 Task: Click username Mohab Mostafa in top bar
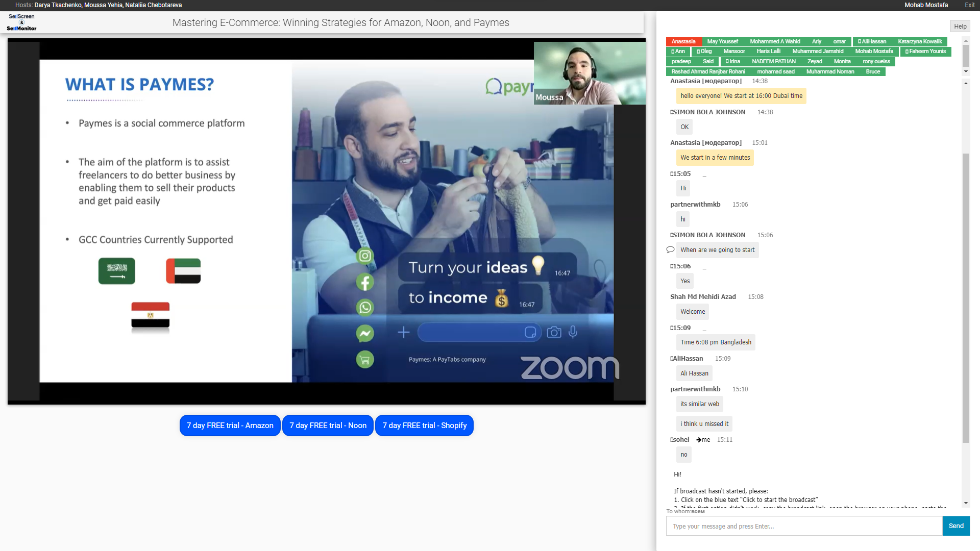pyautogui.click(x=926, y=5)
